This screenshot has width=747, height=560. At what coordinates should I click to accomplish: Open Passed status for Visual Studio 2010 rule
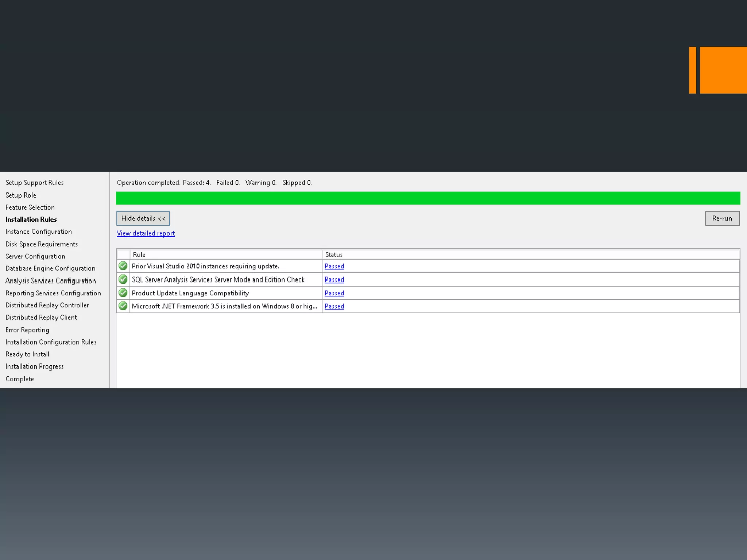click(x=334, y=266)
